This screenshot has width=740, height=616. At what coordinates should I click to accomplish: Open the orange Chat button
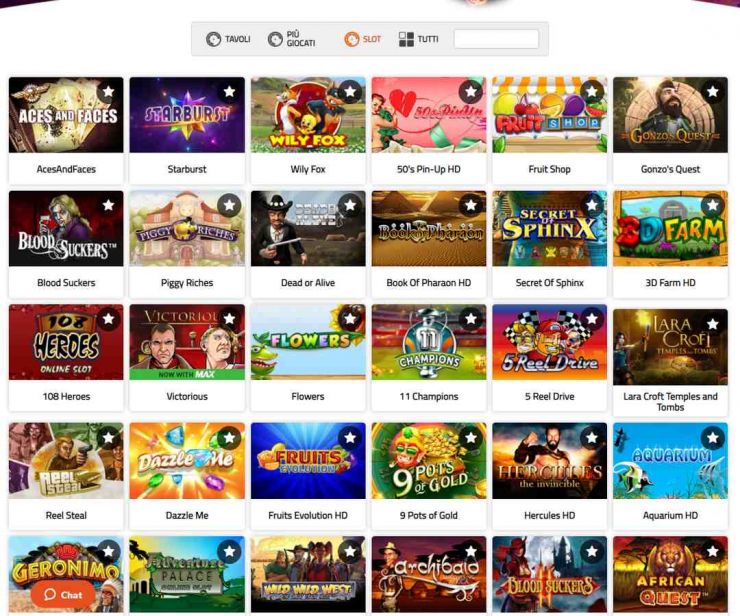(63, 595)
